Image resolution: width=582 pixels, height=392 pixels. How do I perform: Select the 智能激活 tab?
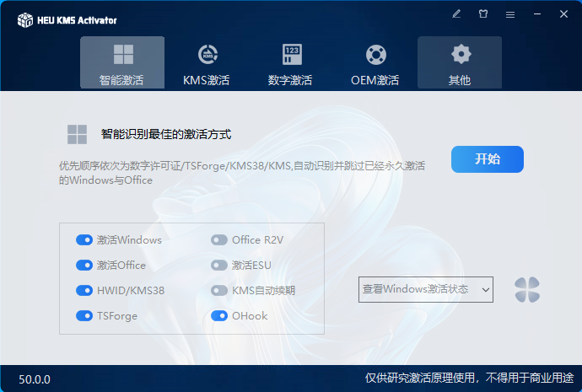coord(122,63)
